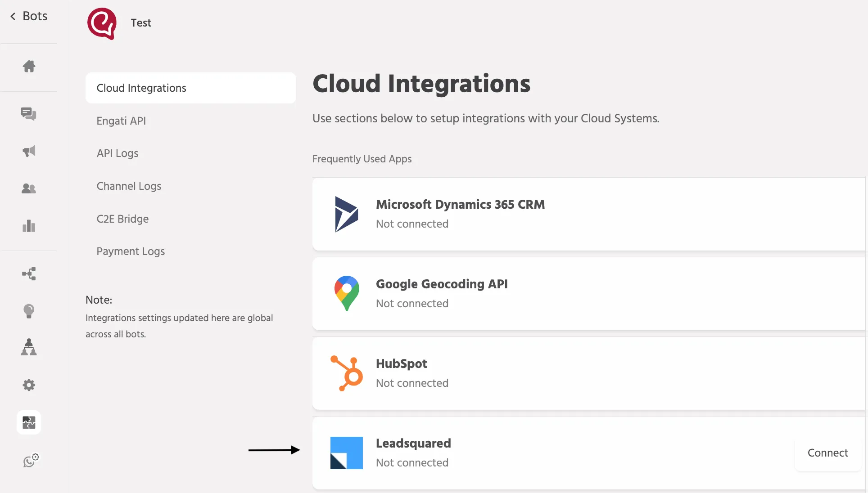Click the Leadsquared app title
The height and width of the screenshot is (493, 868).
point(413,444)
